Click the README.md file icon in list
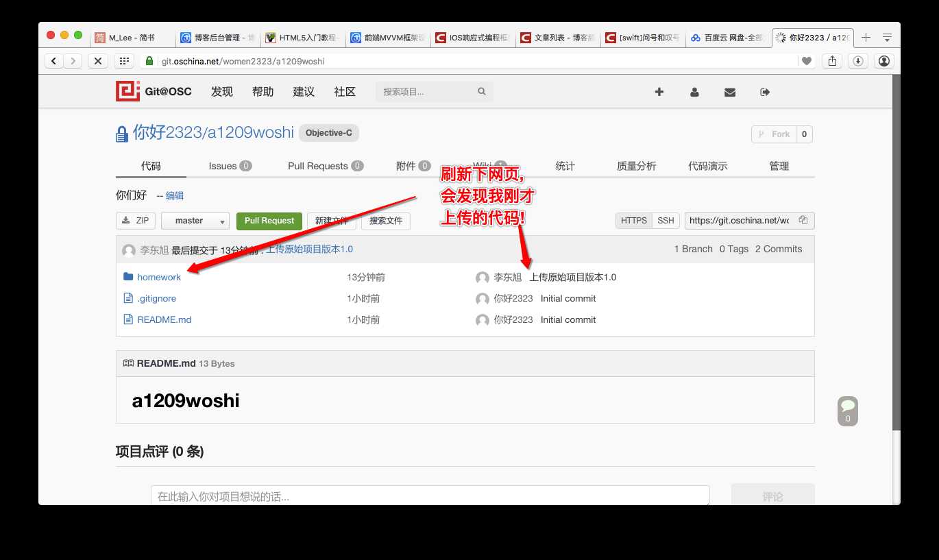Viewport: 939px width, 560px height. pyautogui.click(x=127, y=319)
